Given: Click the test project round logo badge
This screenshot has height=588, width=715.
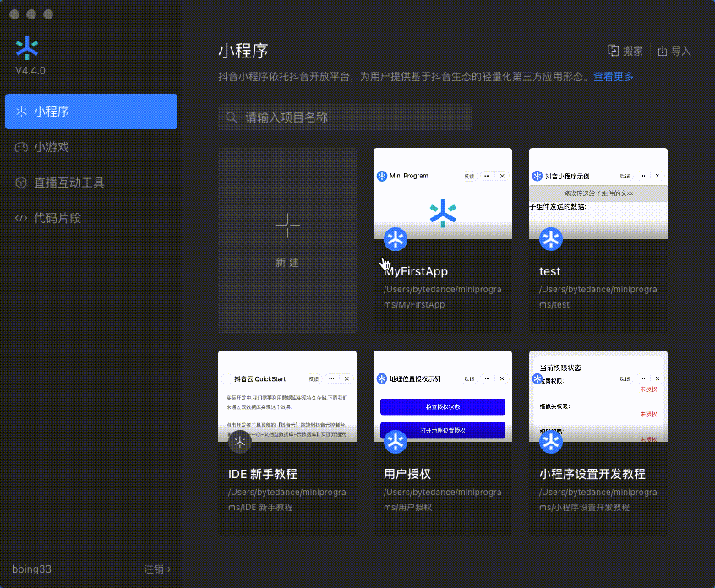Looking at the screenshot, I should pyautogui.click(x=551, y=239).
